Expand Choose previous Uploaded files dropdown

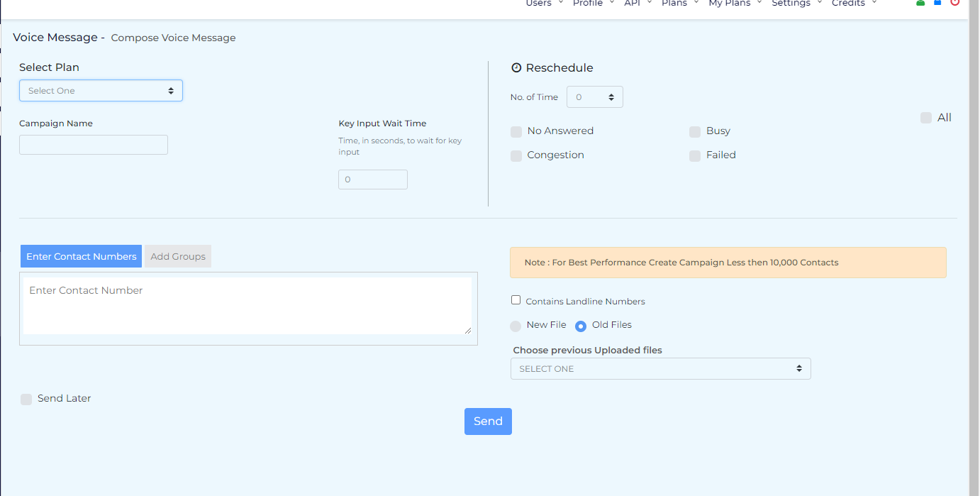click(x=660, y=369)
